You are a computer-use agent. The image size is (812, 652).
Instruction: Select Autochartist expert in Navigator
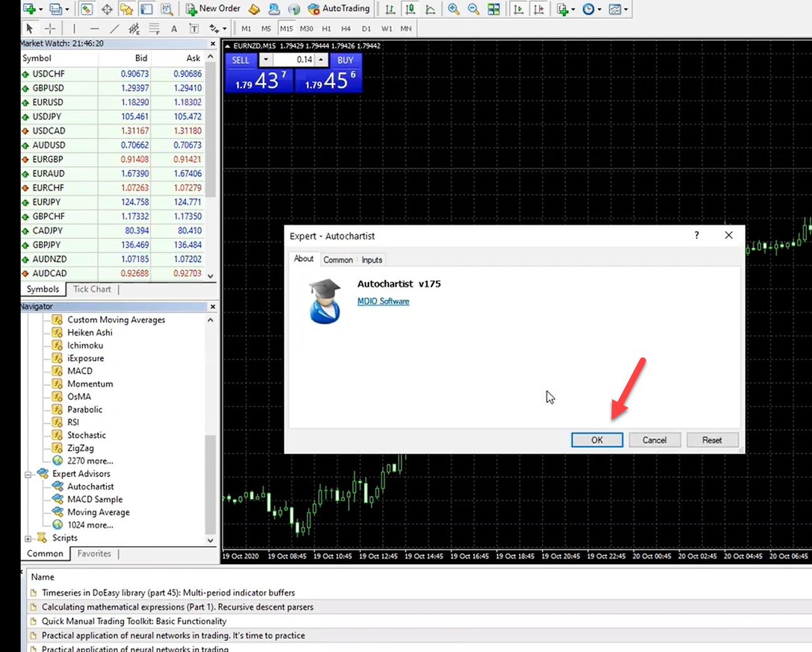[x=90, y=486]
